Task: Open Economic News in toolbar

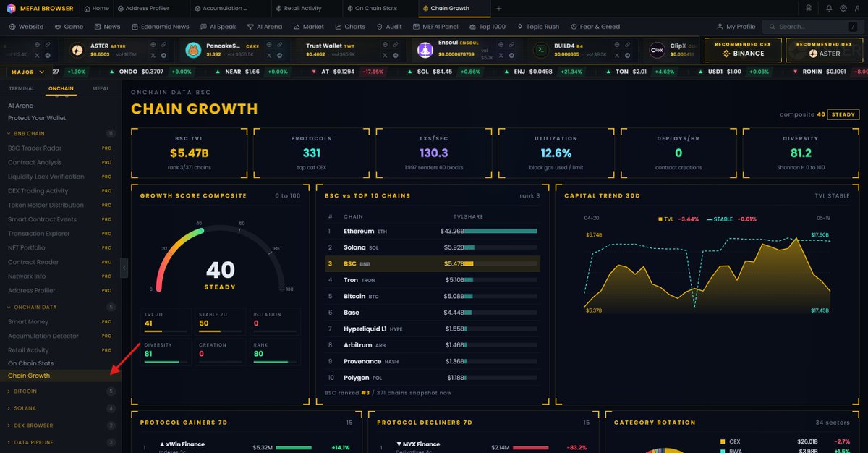Action: point(159,27)
